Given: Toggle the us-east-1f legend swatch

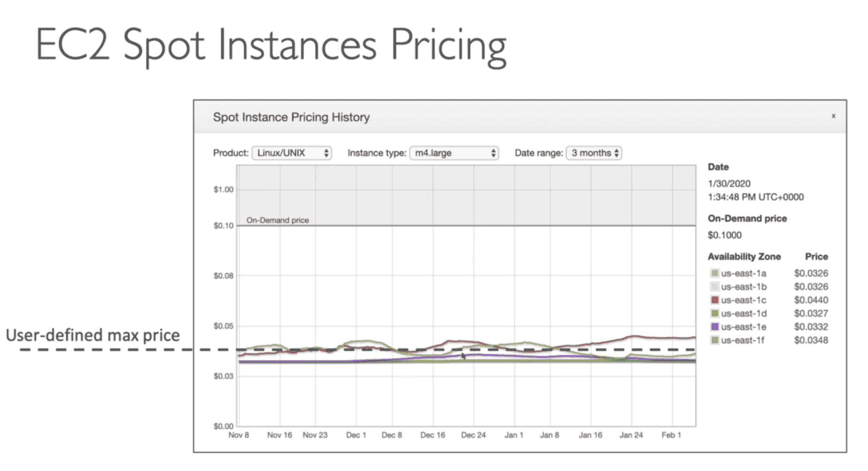Looking at the screenshot, I should coord(714,340).
